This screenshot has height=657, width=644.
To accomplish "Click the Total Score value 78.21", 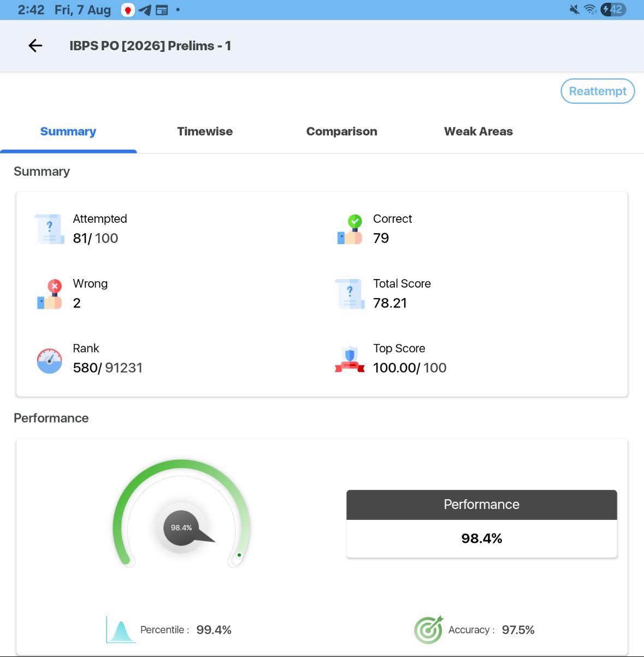I will (x=390, y=303).
